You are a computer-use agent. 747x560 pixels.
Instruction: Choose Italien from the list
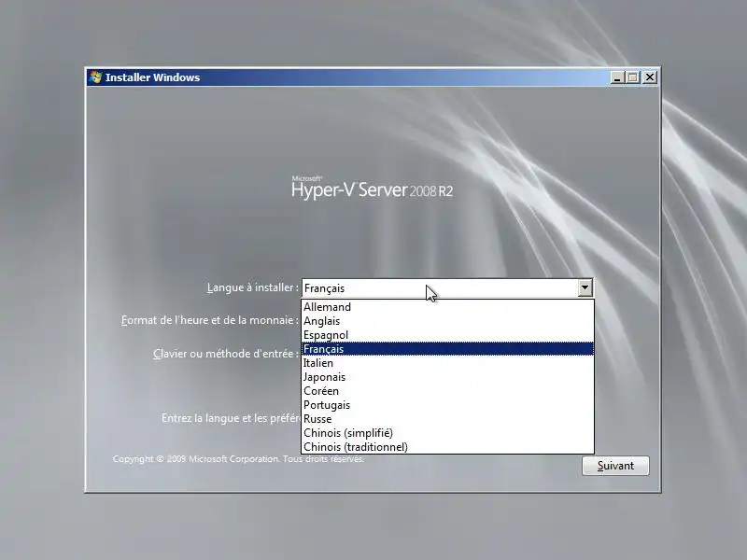click(448, 363)
